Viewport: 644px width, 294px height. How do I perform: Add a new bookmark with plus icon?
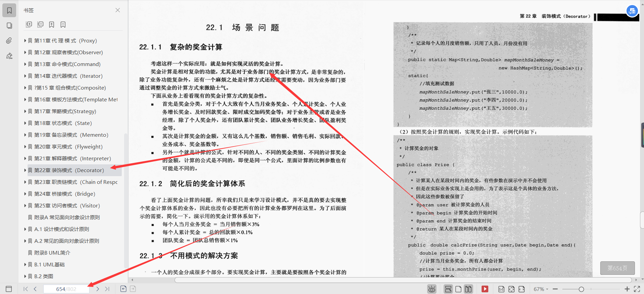51,24
